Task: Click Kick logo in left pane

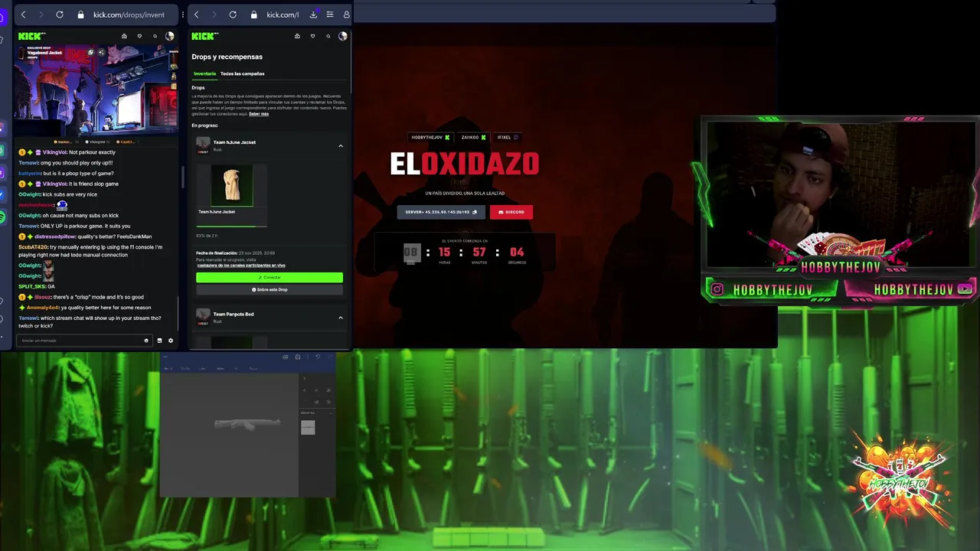Action: tap(31, 36)
